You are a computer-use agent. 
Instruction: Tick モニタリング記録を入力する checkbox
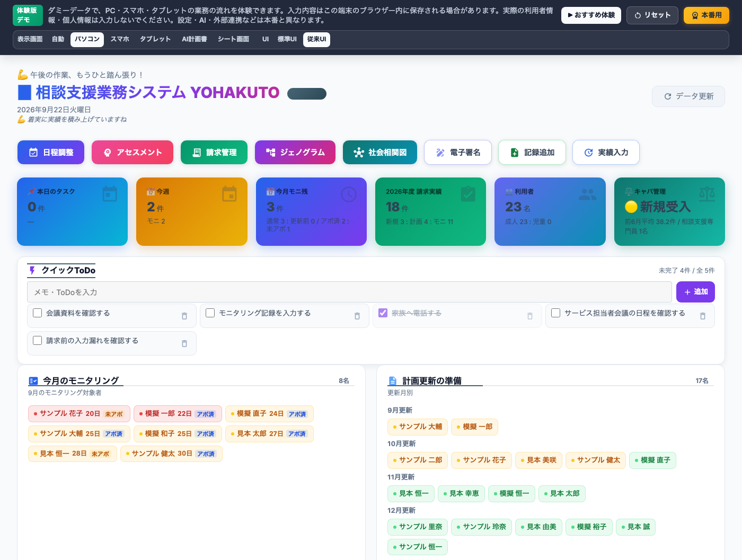click(210, 313)
